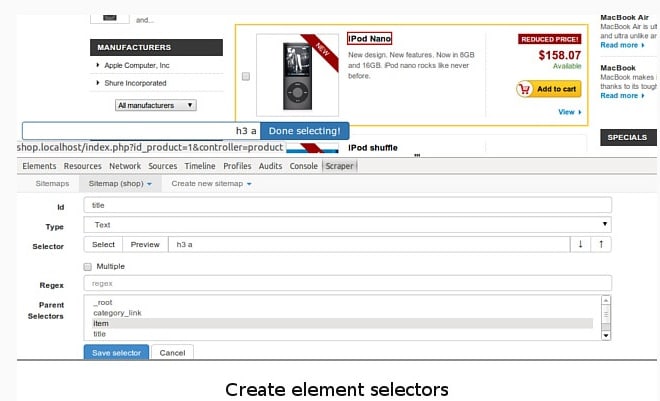660x401 pixels.
Task: Click the Preview selector button
Action: tap(145, 244)
